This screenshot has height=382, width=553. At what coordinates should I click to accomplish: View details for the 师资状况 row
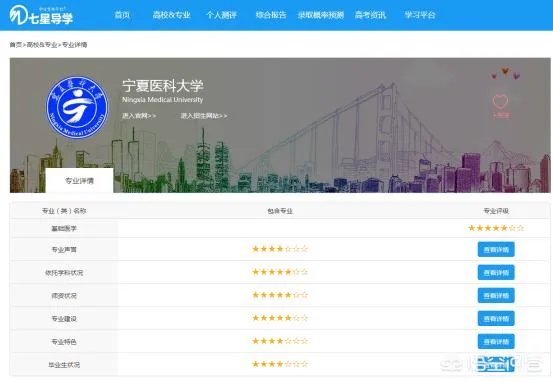pyautogui.click(x=496, y=296)
